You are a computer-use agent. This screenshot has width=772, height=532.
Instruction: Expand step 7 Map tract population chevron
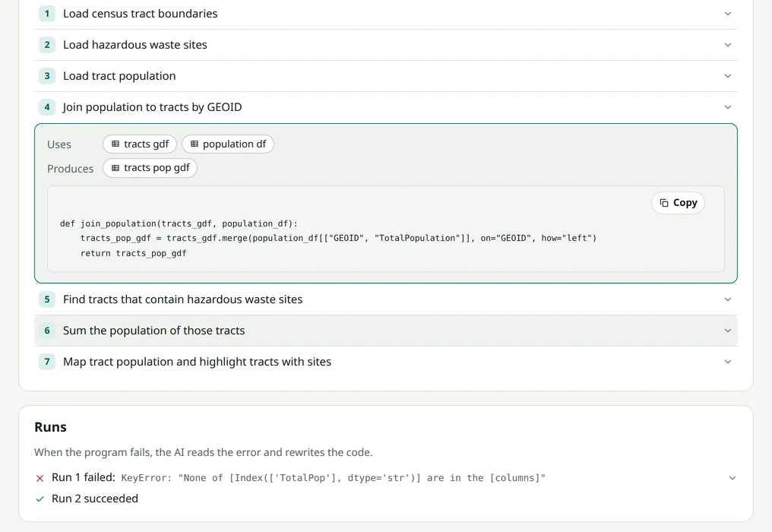click(x=728, y=362)
